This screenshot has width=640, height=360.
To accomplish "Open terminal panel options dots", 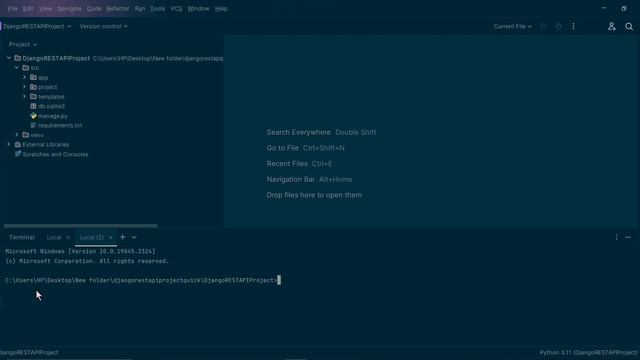I will tap(616, 237).
